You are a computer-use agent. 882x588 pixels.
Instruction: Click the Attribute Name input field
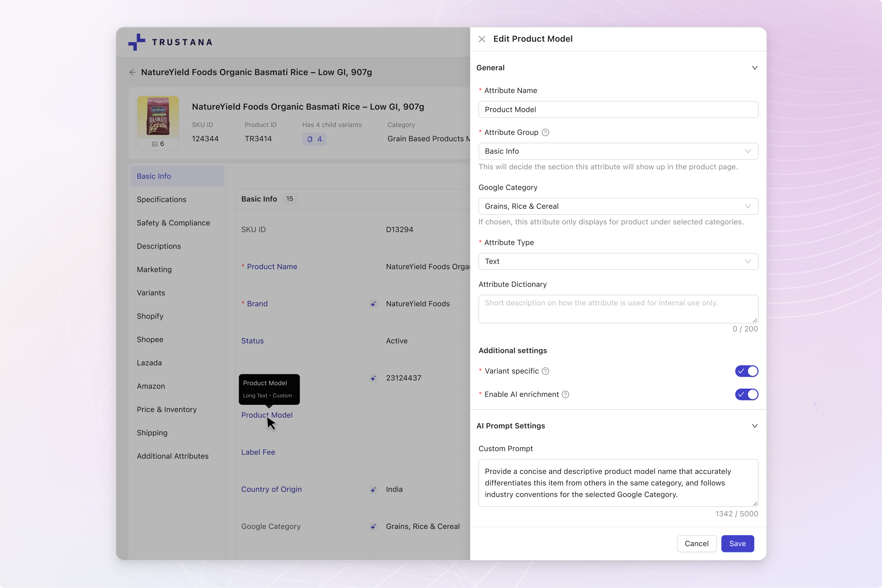click(618, 109)
